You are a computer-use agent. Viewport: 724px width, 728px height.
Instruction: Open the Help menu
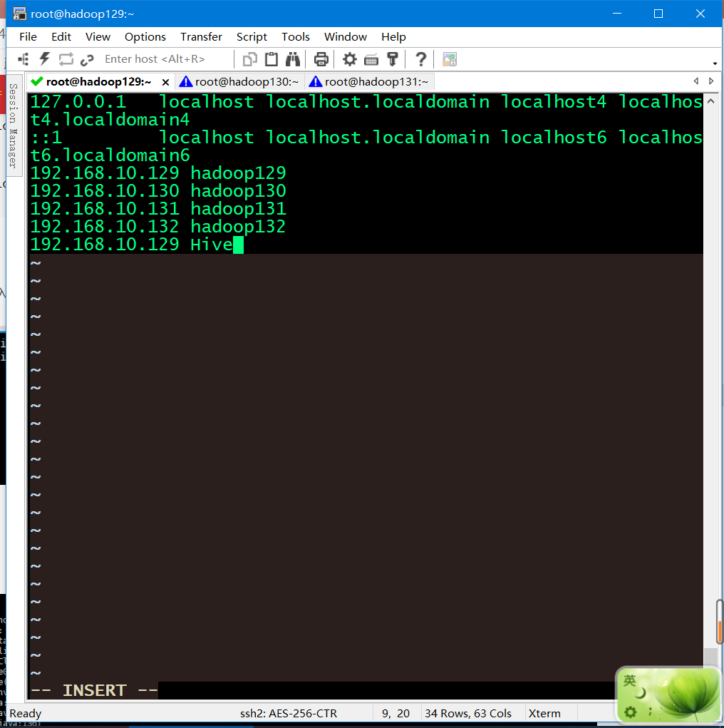[x=393, y=36]
